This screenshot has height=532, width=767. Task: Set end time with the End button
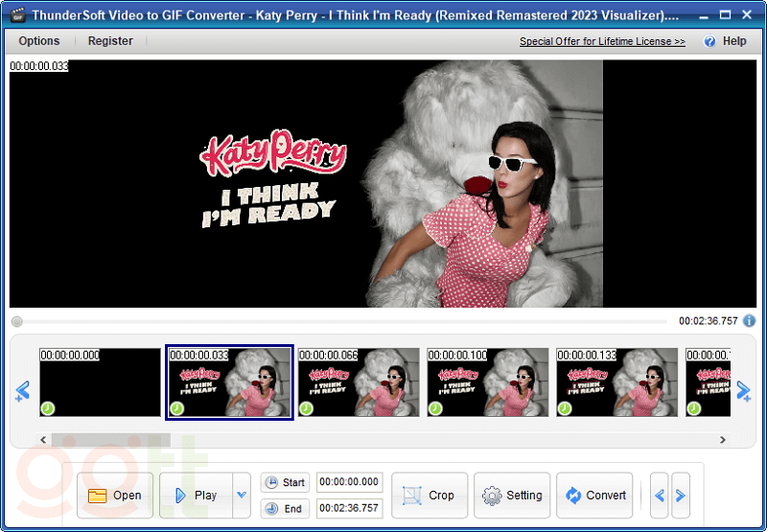pos(285,509)
